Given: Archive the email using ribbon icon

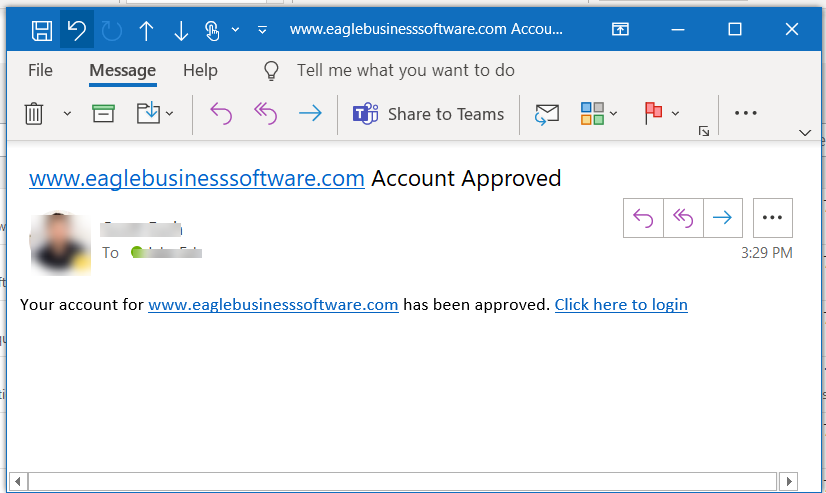Looking at the screenshot, I should tap(103, 114).
